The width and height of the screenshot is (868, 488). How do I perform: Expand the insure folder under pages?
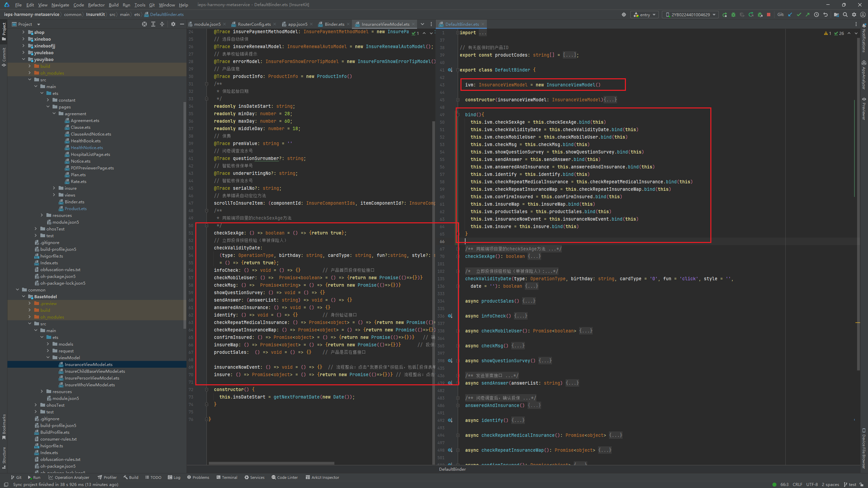point(54,188)
